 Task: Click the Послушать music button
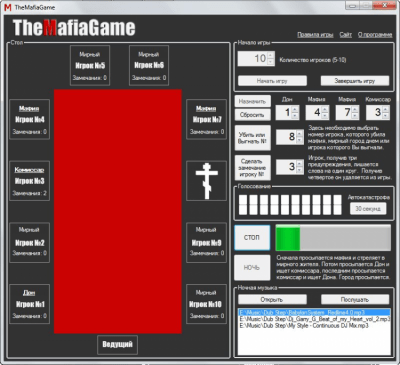click(355, 299)
